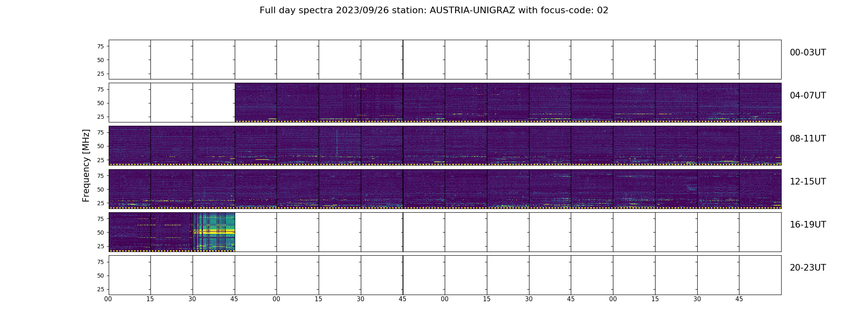The height and width of the screenshot is (331, 868).
Task: Click the Frequency [MHz] y-axis label
Action: 86,165
